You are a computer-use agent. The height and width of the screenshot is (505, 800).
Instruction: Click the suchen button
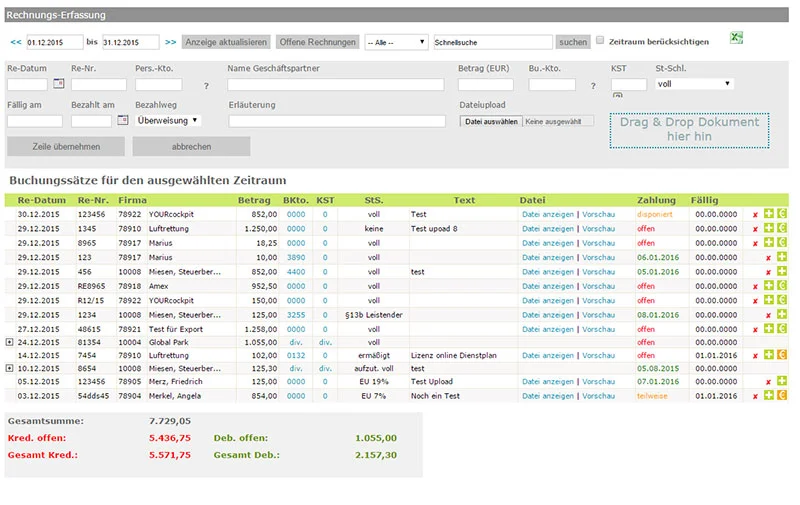coord(573,42)
